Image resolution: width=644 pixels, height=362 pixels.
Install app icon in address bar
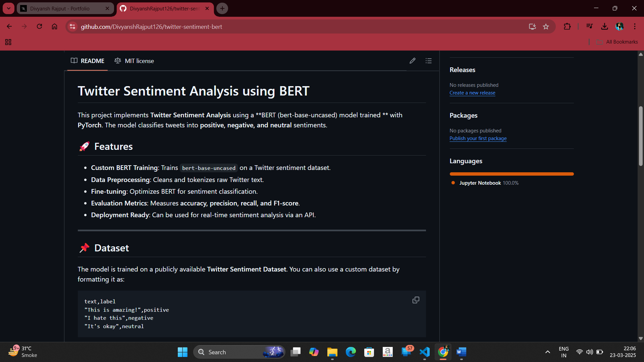click(532, 26)
